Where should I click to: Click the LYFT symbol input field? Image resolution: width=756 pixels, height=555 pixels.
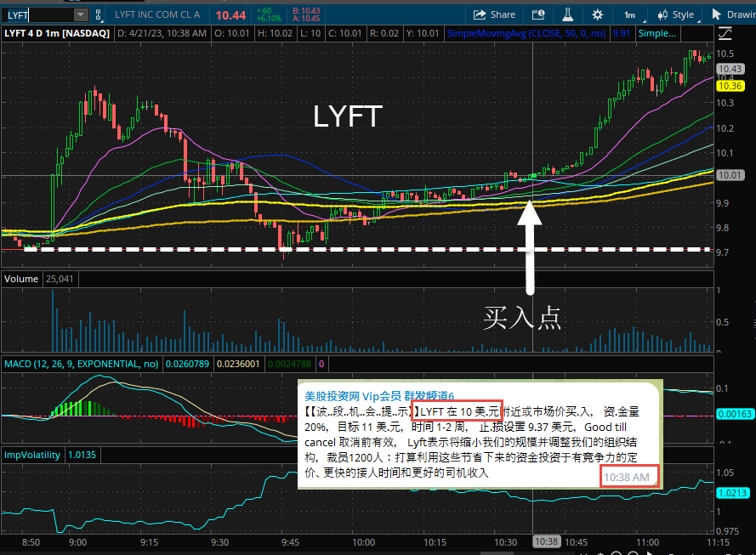pos(39,15)
